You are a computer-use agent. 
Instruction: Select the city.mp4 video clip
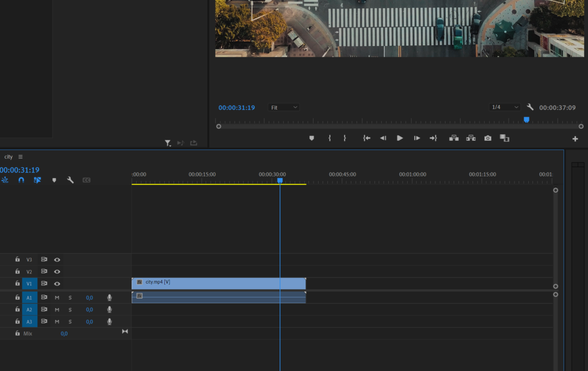[219, 284]
